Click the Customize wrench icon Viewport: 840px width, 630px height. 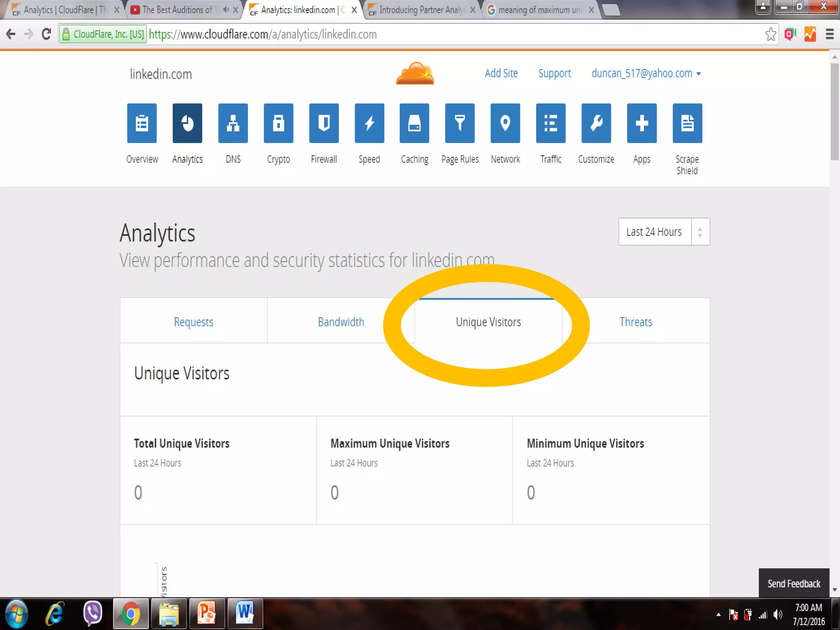tap(596, 123)
